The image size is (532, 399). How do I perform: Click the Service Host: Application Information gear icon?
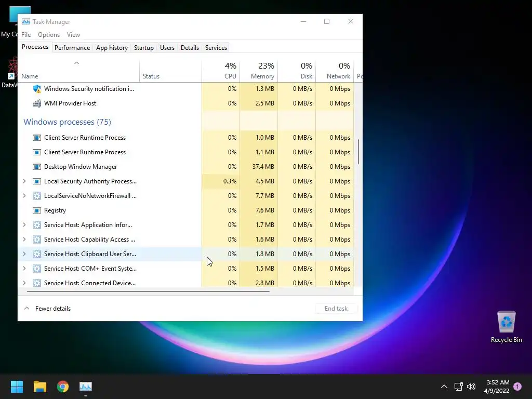[37, 225]
